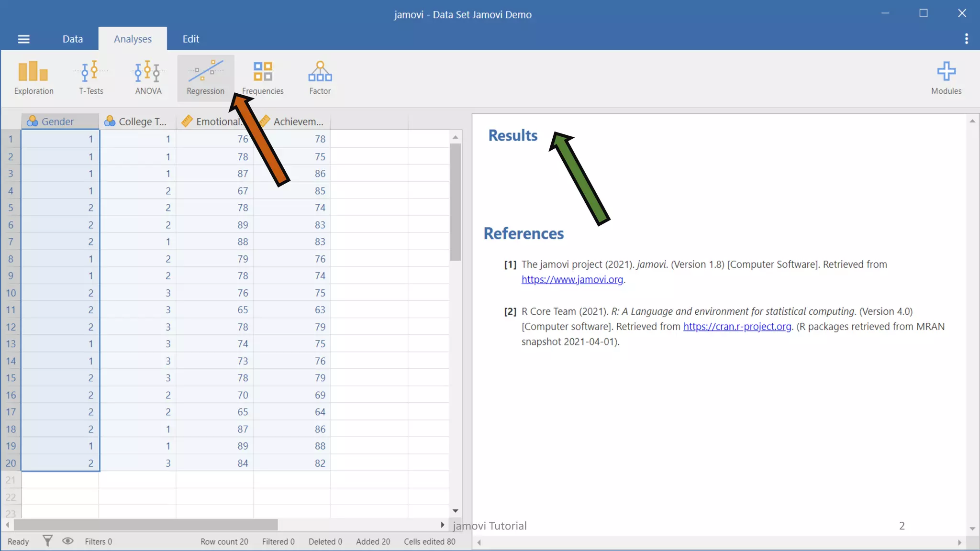Open the ANOVA analysis menu
Viewport: 980px width, 551px height.
[148, 77]
